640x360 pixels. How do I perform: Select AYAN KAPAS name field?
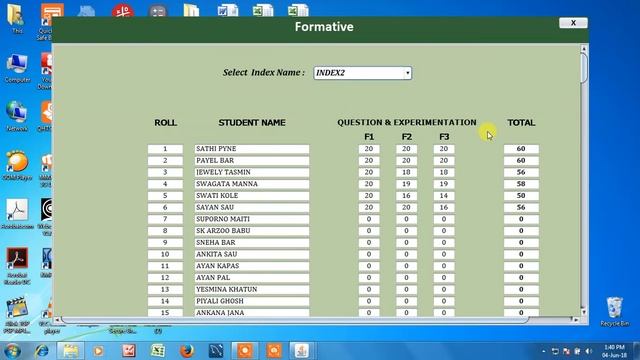(252, 266)
